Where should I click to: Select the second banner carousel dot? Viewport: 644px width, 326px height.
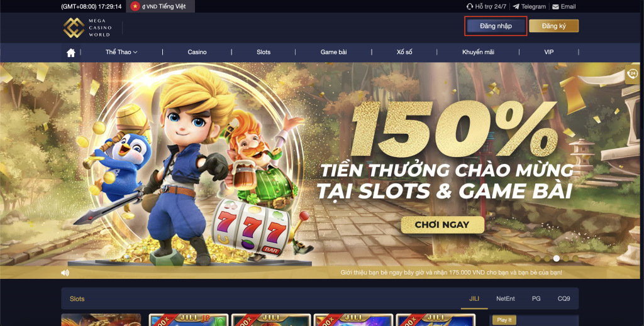coord(547,258)
